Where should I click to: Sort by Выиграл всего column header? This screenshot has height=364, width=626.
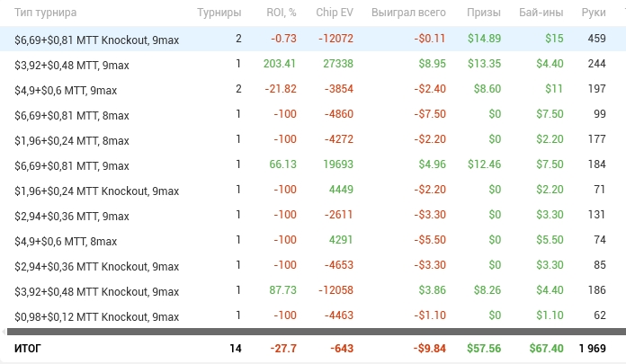click(x=410, y=13)
